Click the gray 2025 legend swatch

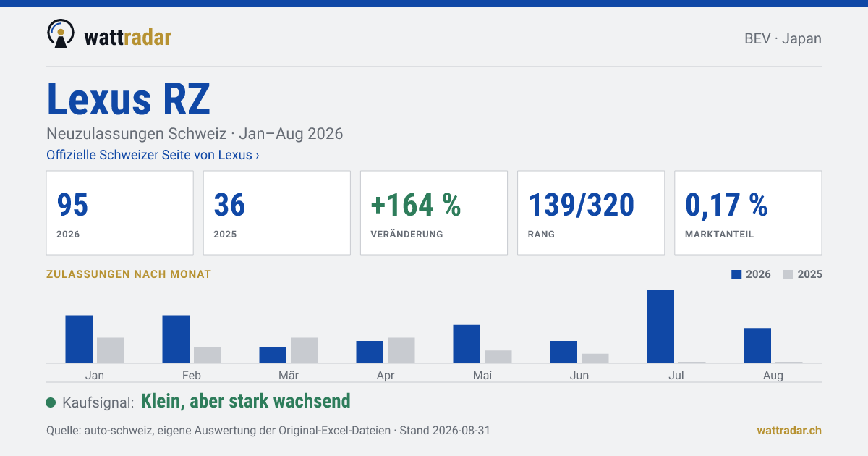coord(788,274)
